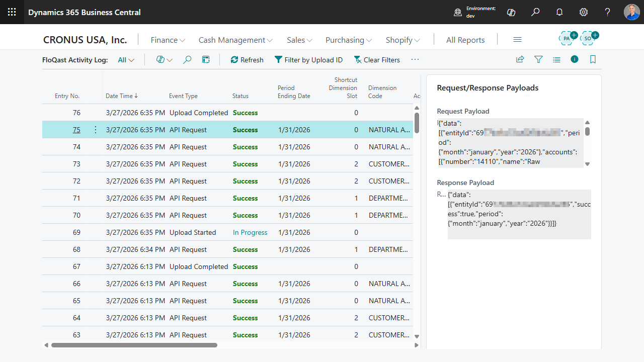Click entry 73 CUSTOMER dimension code cell
This screenshot has width=644, height=362.
pos(389,164)
